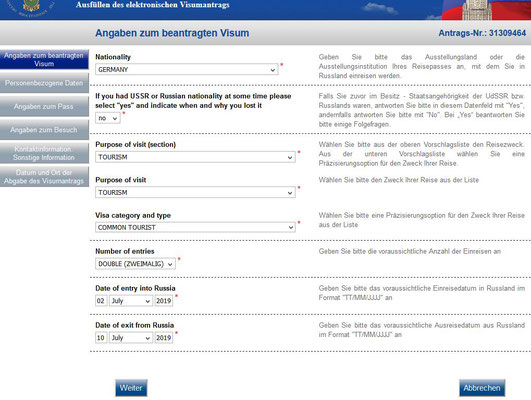Expand the Visa category and type dropdown

click(195, 227)
